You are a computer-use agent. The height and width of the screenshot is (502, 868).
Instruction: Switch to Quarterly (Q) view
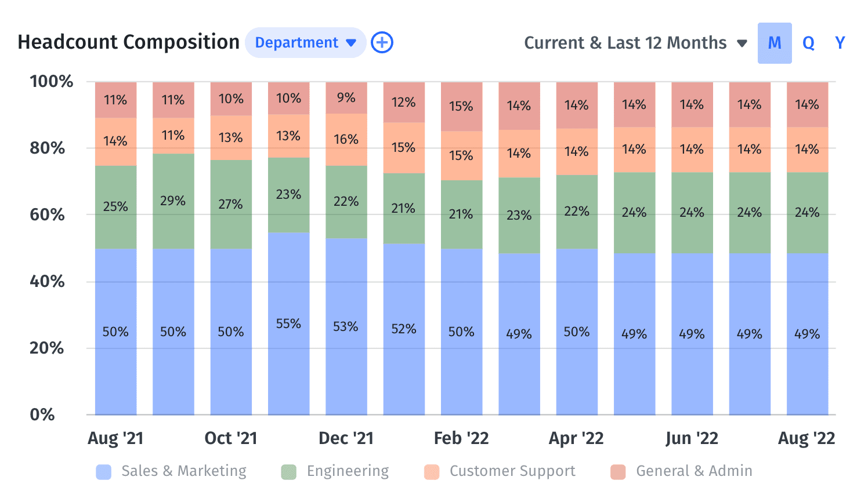pos(808,43)
